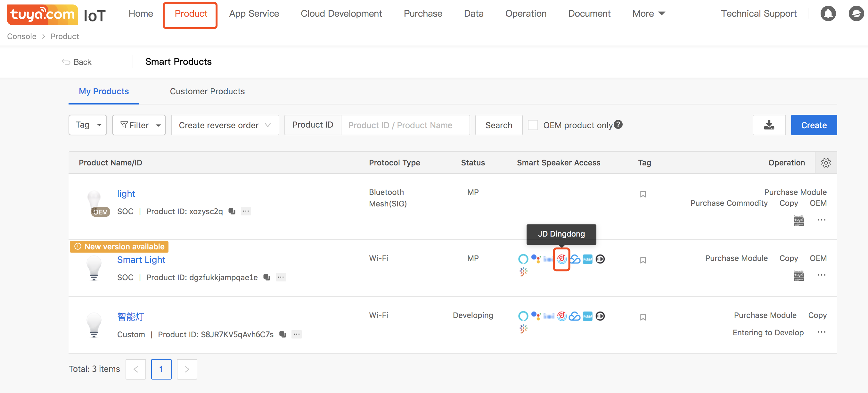Switch to the Customer Products tab
The height and width of the screenshot is (393, 868).
[x=207, y=91]
